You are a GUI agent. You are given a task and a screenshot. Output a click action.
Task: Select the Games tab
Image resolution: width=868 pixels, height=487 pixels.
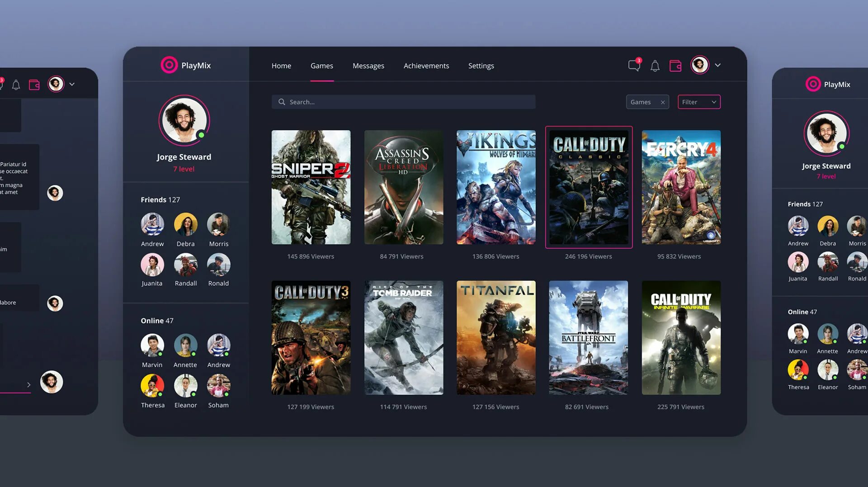(322, 66)
